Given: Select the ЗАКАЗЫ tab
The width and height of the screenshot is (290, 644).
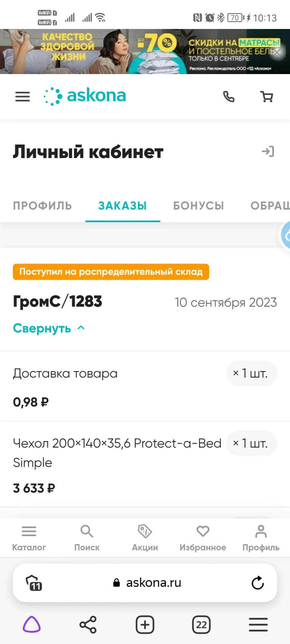Looking at the screenshot, I should pos(122,206).
